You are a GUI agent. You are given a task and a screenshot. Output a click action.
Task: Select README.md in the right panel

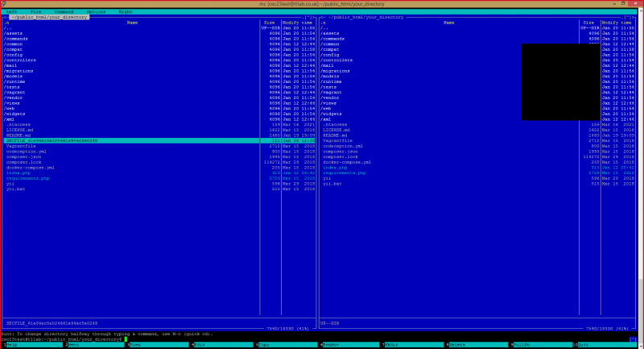335,135
